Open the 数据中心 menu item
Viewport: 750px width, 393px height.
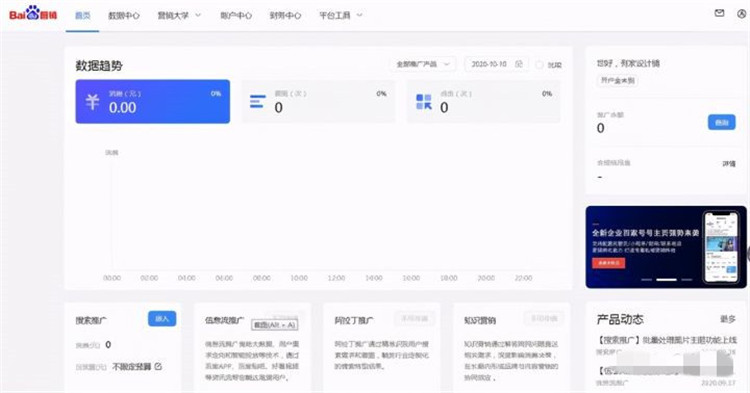(x=124, y=15)
